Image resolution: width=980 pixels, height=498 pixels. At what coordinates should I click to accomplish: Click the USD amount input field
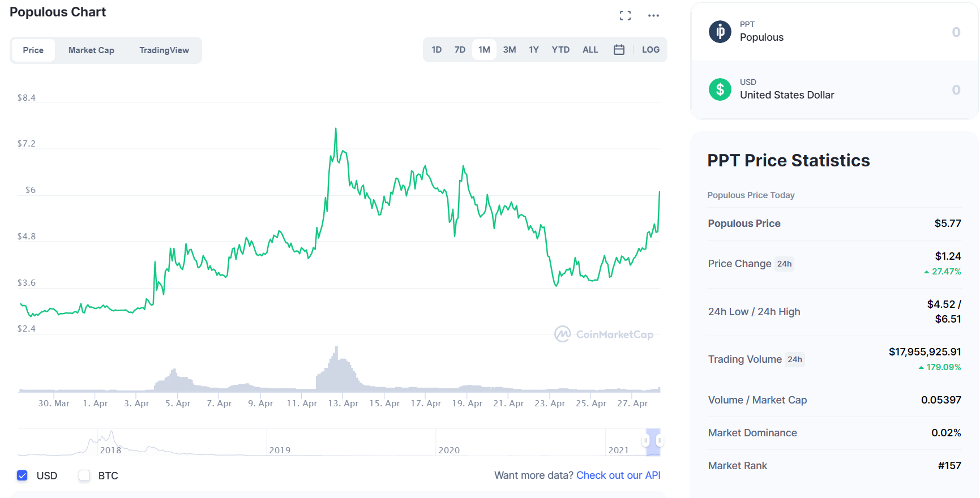coord(956,90)
